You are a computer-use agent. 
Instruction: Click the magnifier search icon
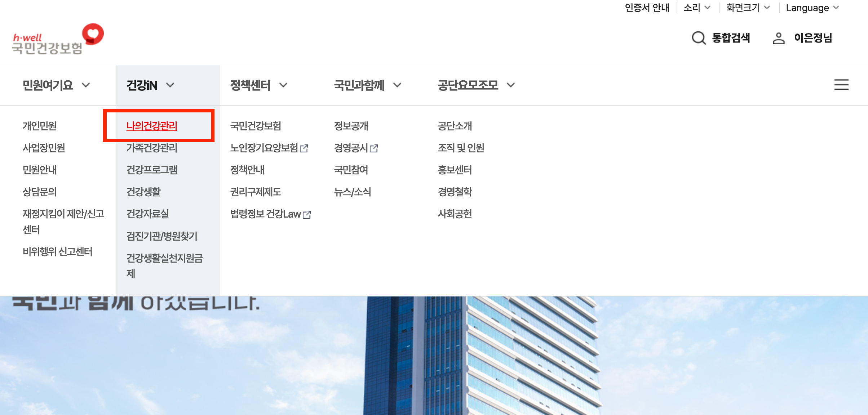[699, 38]
